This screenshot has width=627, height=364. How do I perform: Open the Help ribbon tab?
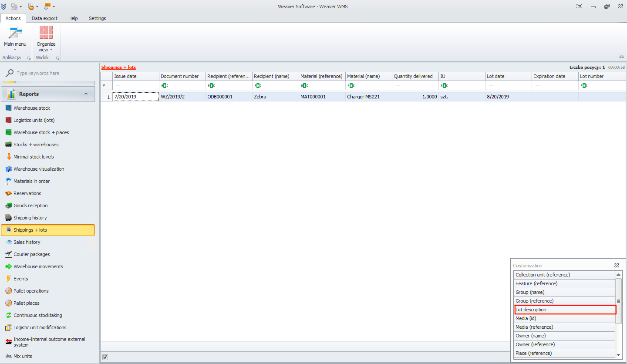(x=73, y=18)
